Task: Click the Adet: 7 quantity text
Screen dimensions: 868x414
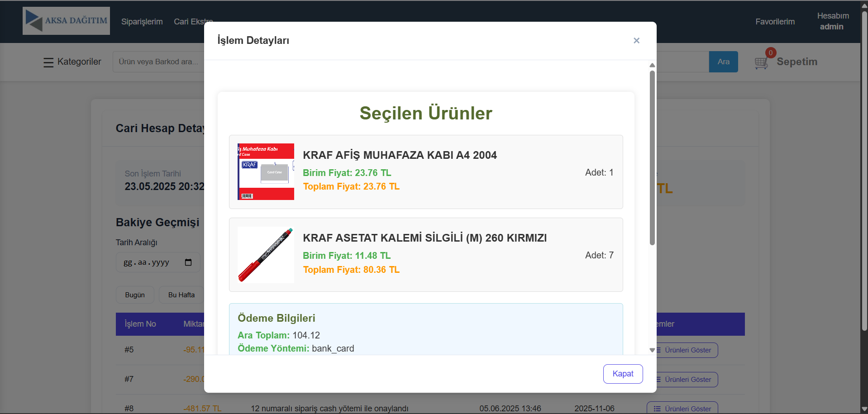Action: 599,255
